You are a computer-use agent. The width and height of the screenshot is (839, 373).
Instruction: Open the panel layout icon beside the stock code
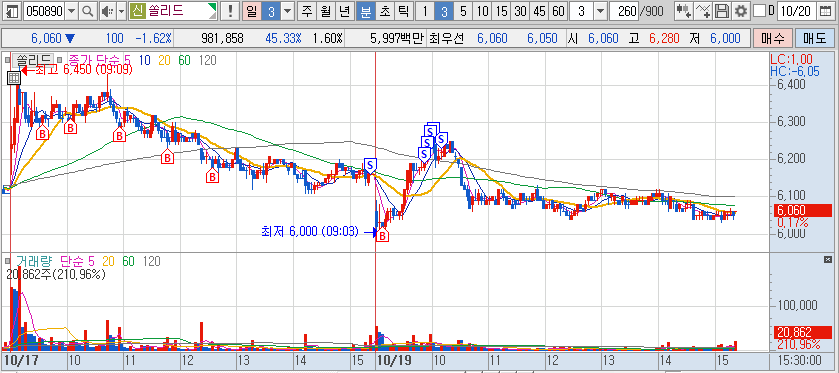click(12, 11)
